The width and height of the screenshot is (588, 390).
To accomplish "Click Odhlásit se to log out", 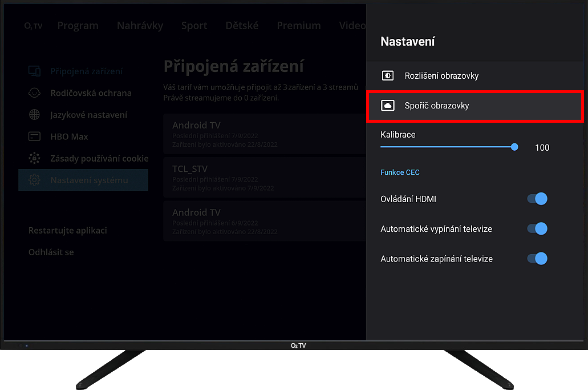I will [x=51, y=252].
